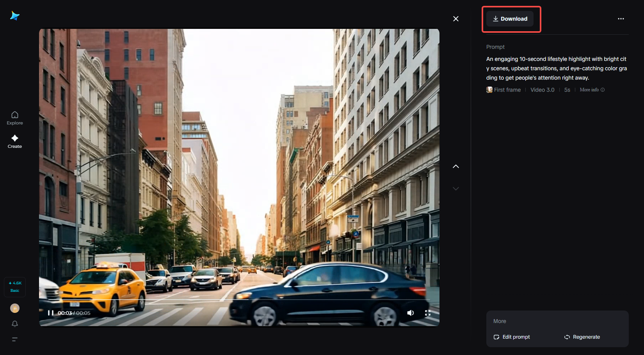Pause the video playback

click(x=50, y=313)
